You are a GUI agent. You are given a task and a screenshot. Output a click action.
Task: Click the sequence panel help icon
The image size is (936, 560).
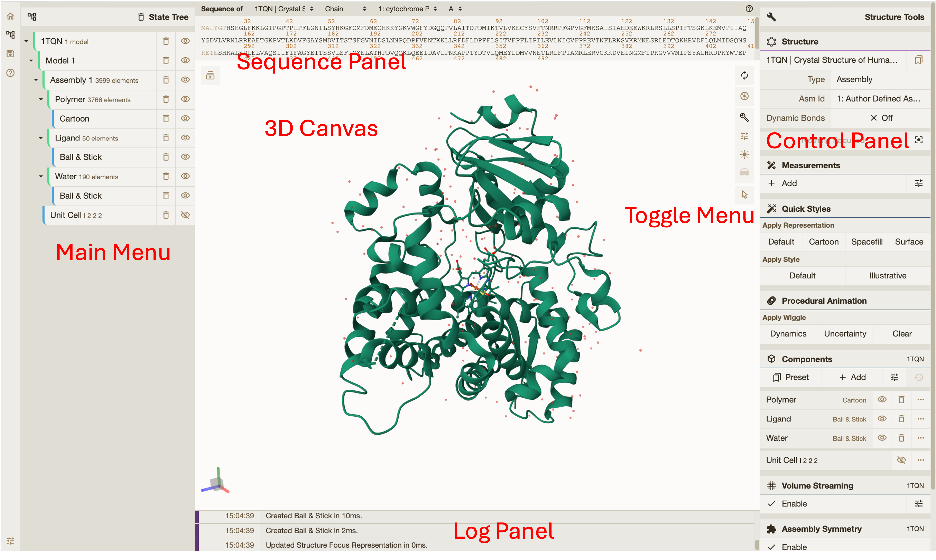749,9
